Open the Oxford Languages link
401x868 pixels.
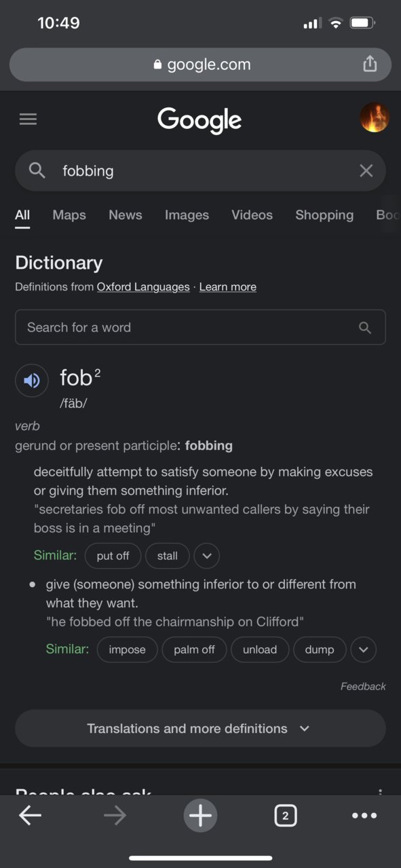tap(143, 287)
